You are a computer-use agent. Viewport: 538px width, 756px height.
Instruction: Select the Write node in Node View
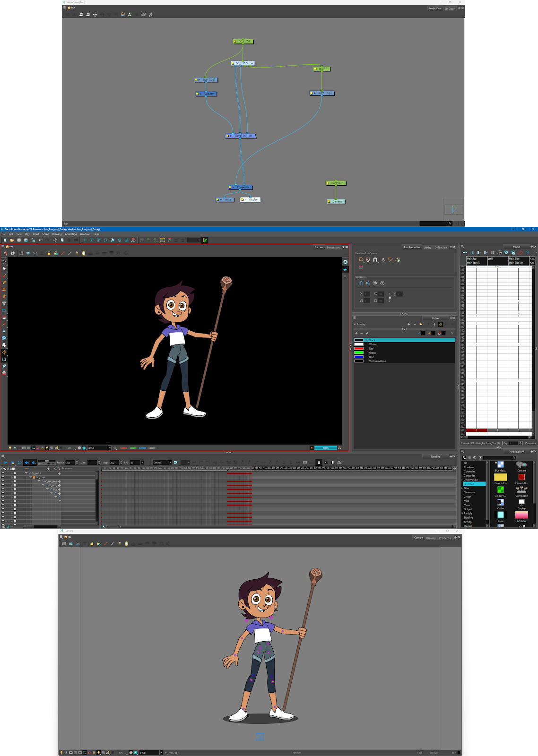tap(225, 199)
